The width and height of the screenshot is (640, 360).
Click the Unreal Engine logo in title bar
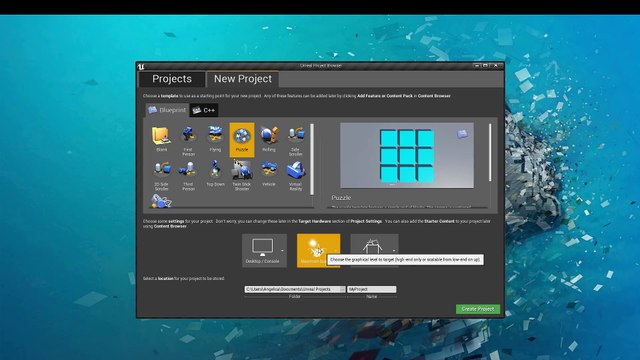[x=141, y=67]
